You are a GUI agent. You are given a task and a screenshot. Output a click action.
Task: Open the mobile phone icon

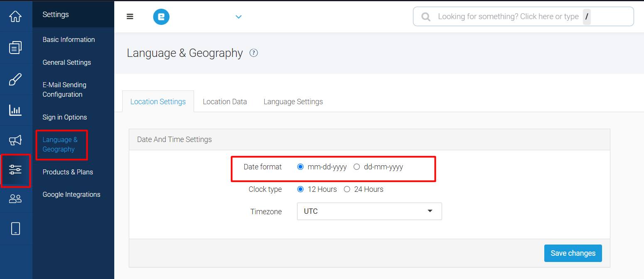pyautogui.click(x=15, y=228)
